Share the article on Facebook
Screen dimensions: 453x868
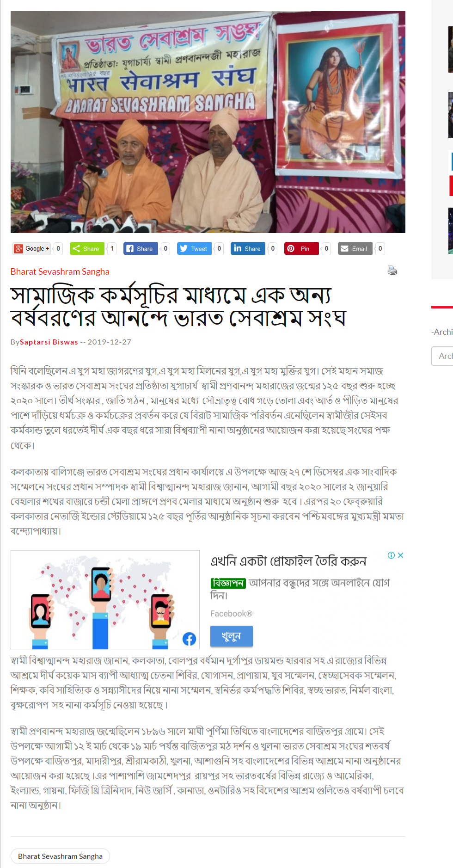(x=141, y=249)
